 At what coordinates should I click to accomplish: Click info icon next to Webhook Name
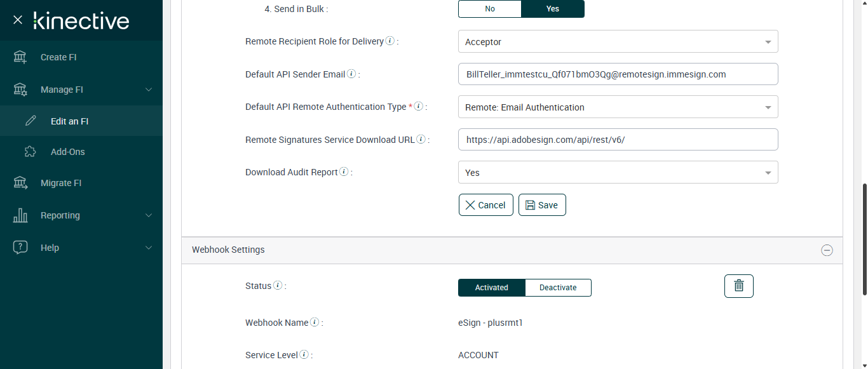[x=315, y=323]
